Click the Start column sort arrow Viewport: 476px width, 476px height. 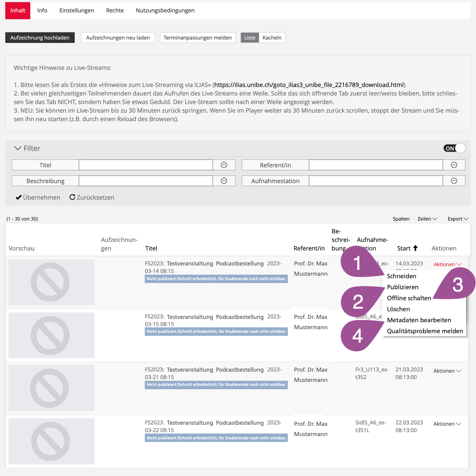[x=415, y=248]
